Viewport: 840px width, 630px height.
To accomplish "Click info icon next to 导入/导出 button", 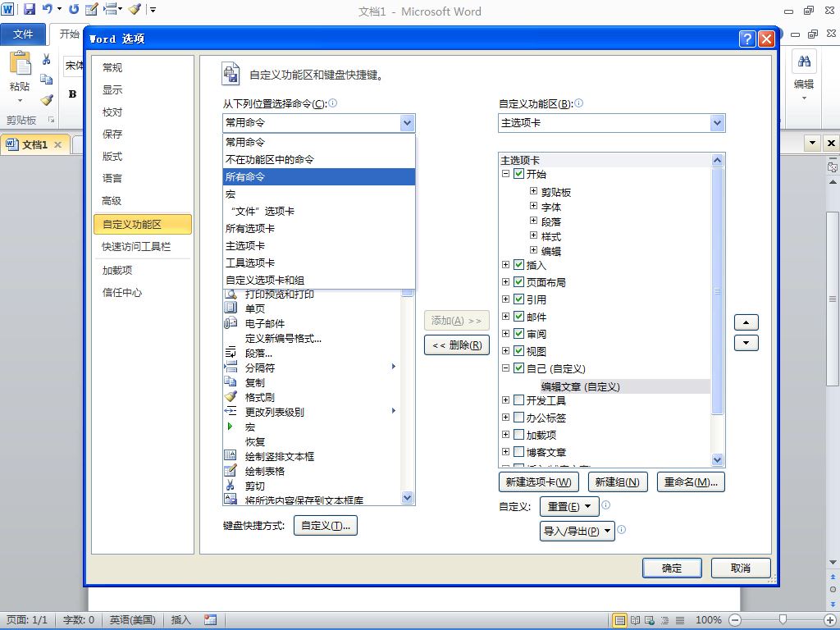I will coord(622,529).
